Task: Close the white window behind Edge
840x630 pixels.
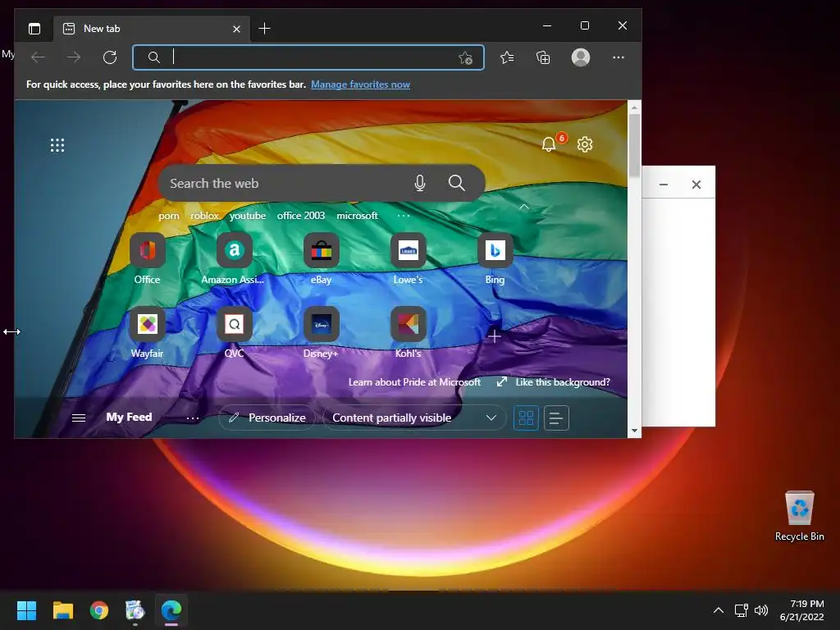Action: click(696, 185)
